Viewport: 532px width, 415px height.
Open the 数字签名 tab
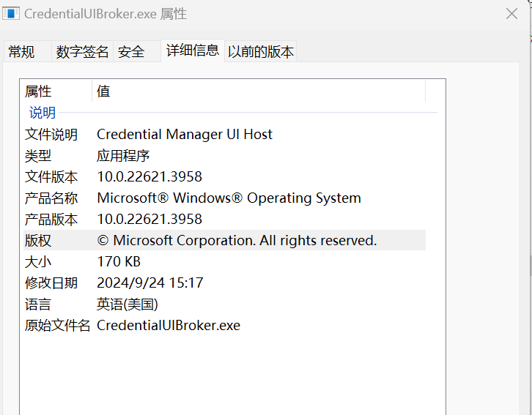82,51
